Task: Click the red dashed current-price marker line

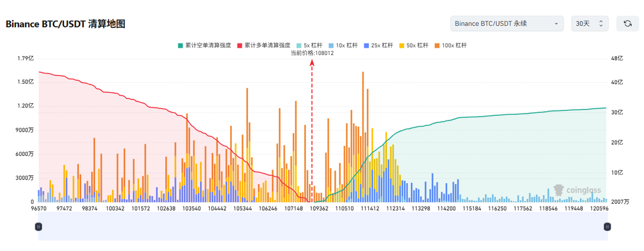Action: tap(312, 132)
